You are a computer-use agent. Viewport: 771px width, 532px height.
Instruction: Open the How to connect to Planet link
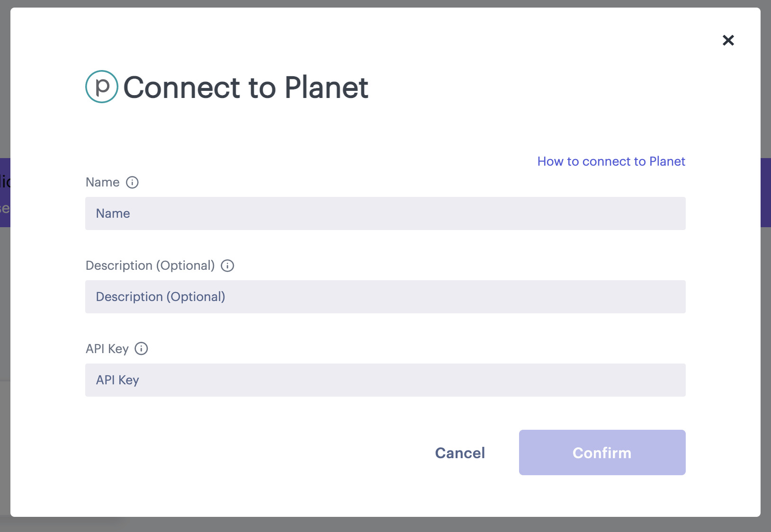(x=611, y=161)
